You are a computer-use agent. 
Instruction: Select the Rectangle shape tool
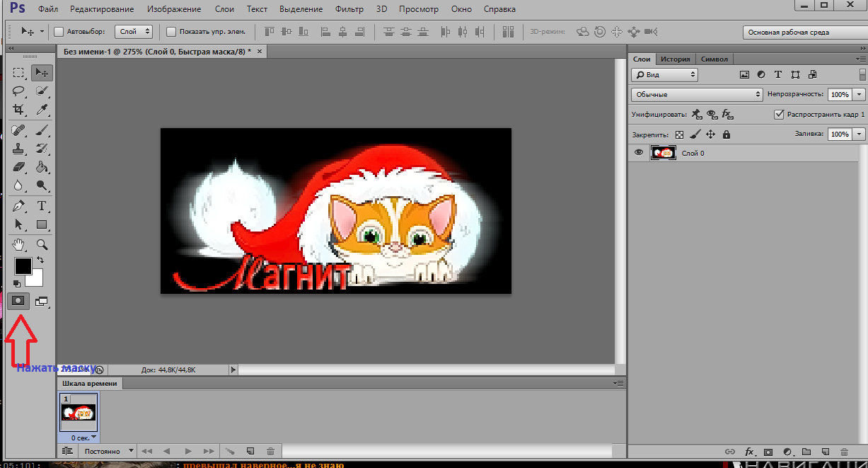click(41, 224)
